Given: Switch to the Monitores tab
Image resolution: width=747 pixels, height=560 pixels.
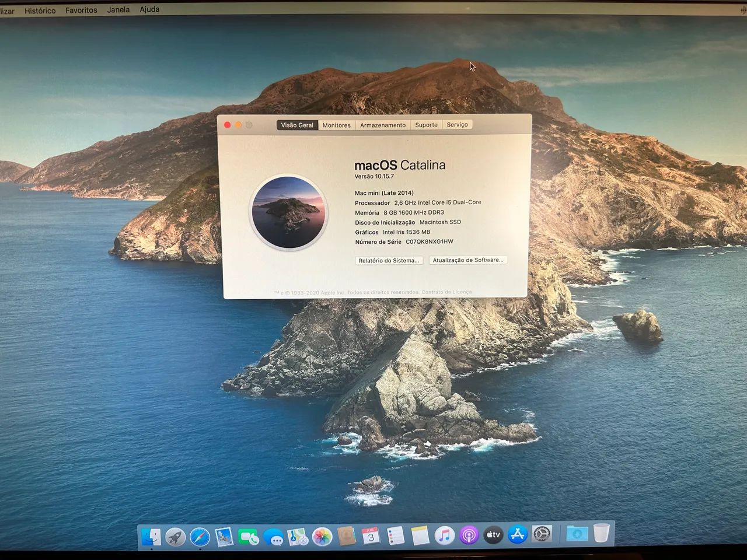Looking at the screenshot, I should (x=337, y=125).
